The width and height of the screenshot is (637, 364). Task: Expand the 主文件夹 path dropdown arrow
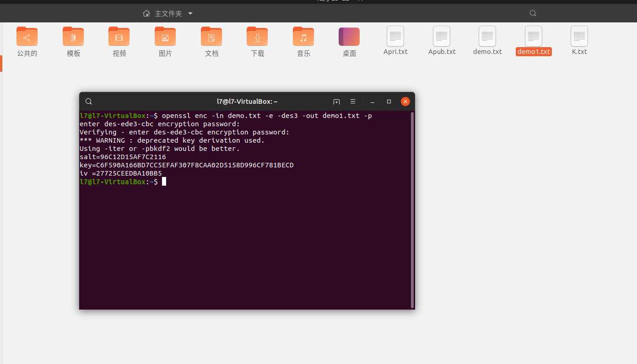point(190,13)
